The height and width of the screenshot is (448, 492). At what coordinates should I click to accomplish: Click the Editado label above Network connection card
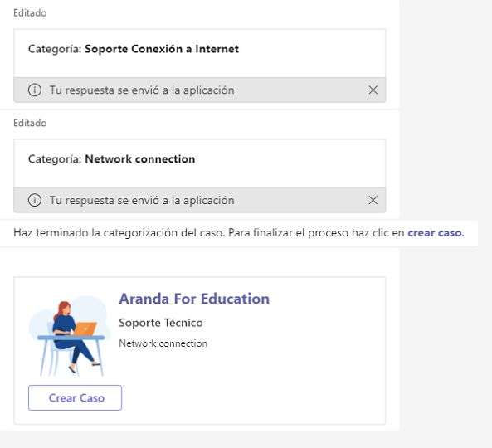pyautogui.click(x=30, y=123)
